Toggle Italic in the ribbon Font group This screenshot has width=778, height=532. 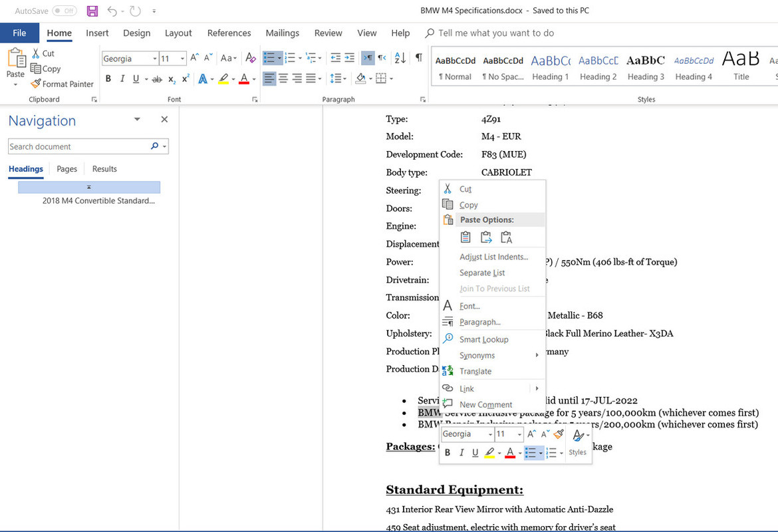tap(122, 79)
